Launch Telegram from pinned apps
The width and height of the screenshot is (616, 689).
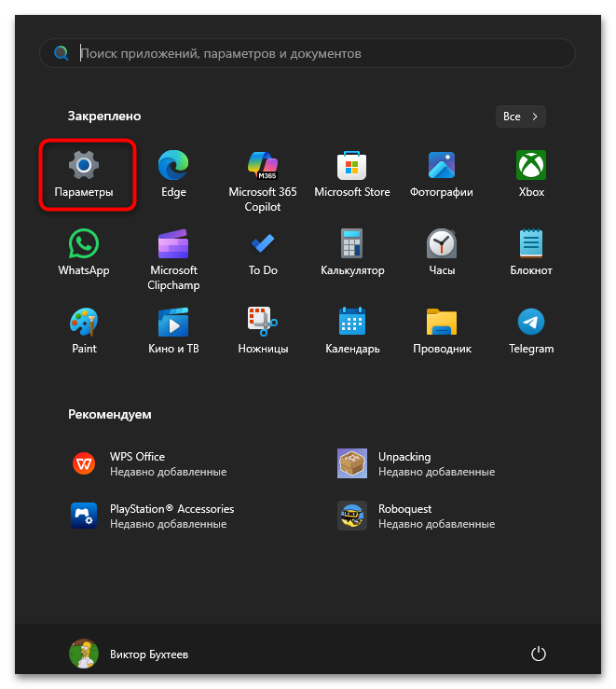point(531,331)
